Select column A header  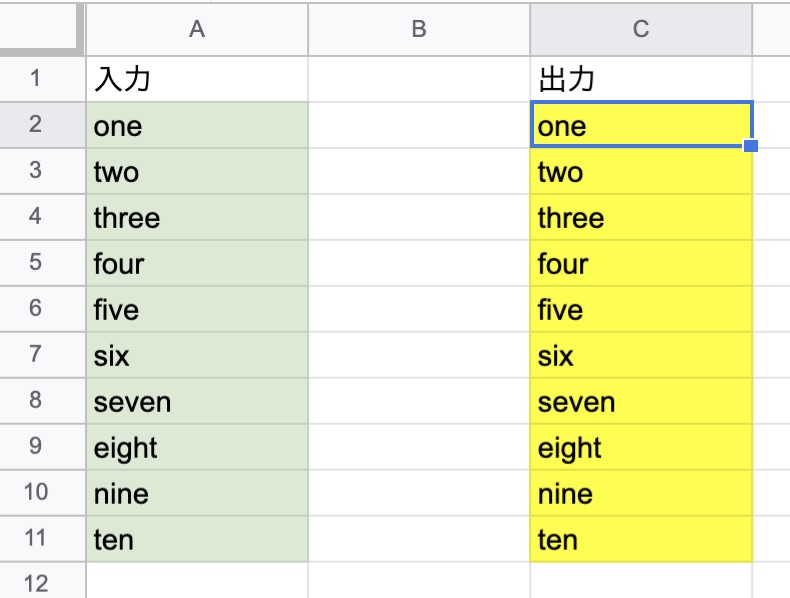tap(197, 29)
